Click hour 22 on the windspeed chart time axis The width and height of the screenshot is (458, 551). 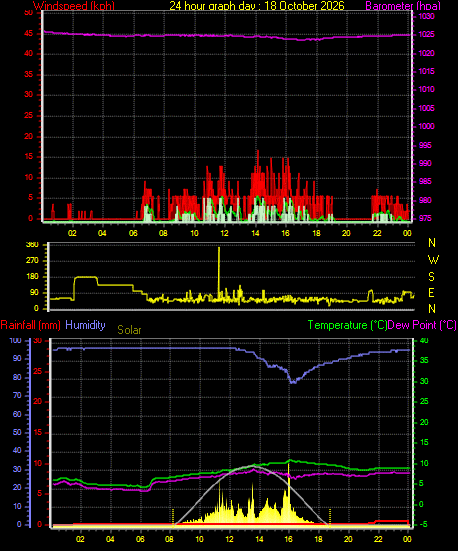(377, 233)
